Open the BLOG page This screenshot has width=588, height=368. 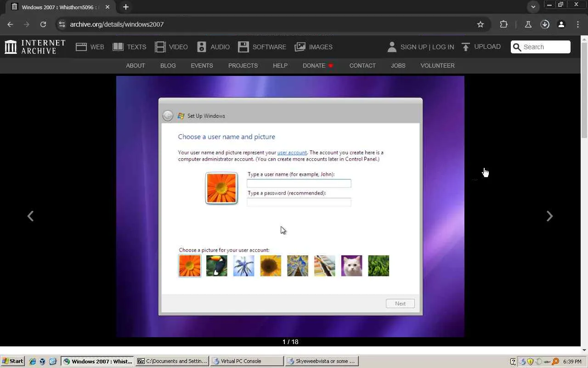tap(168, 66)
